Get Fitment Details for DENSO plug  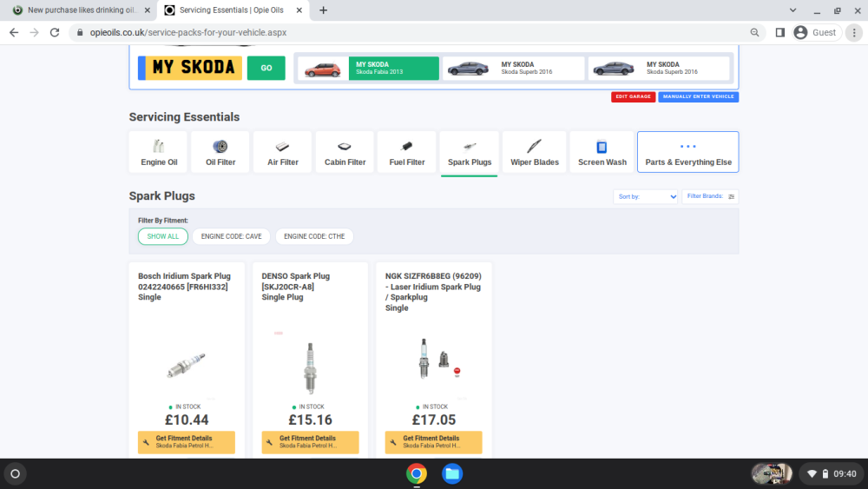(310, 442)
